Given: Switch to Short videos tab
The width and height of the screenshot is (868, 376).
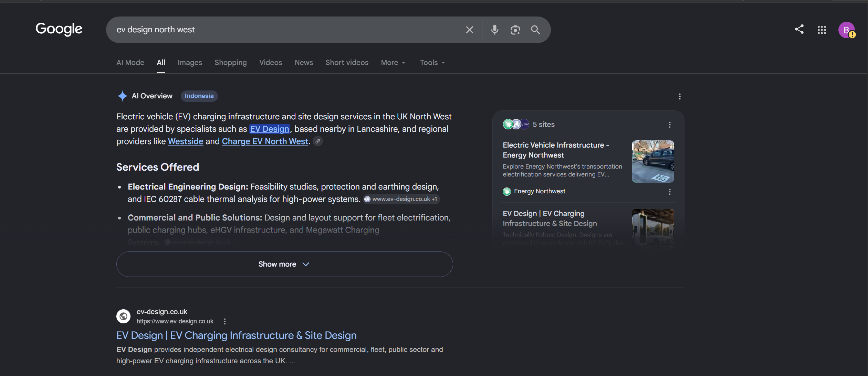Looking at the screenshot, I should (347, 63).
